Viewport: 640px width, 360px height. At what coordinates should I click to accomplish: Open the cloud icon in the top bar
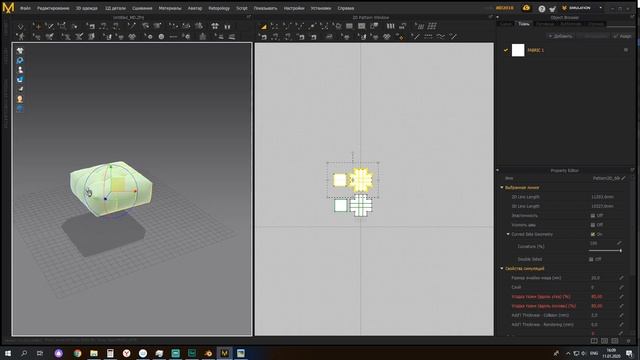pos(527,8)
